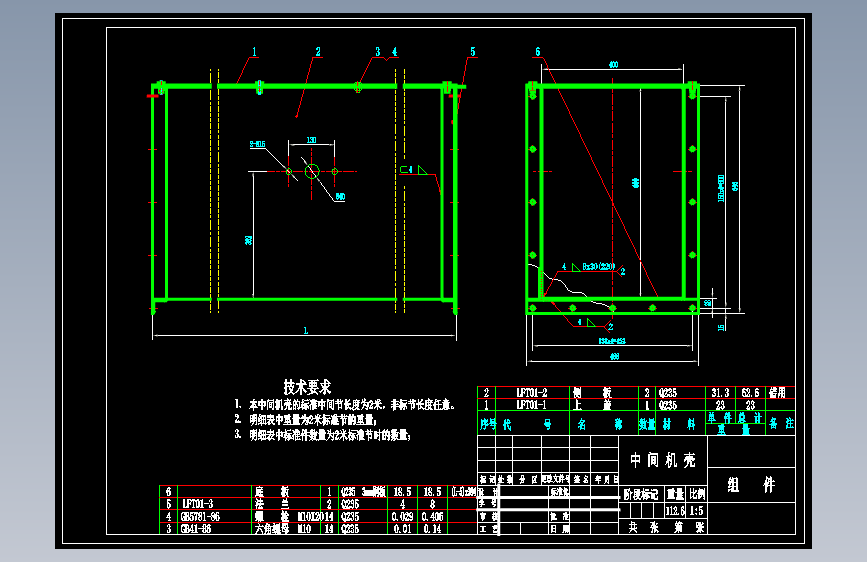Screen dimensions: 867x562
Task: Click the 序号 column header
Action: click(487, 424)
